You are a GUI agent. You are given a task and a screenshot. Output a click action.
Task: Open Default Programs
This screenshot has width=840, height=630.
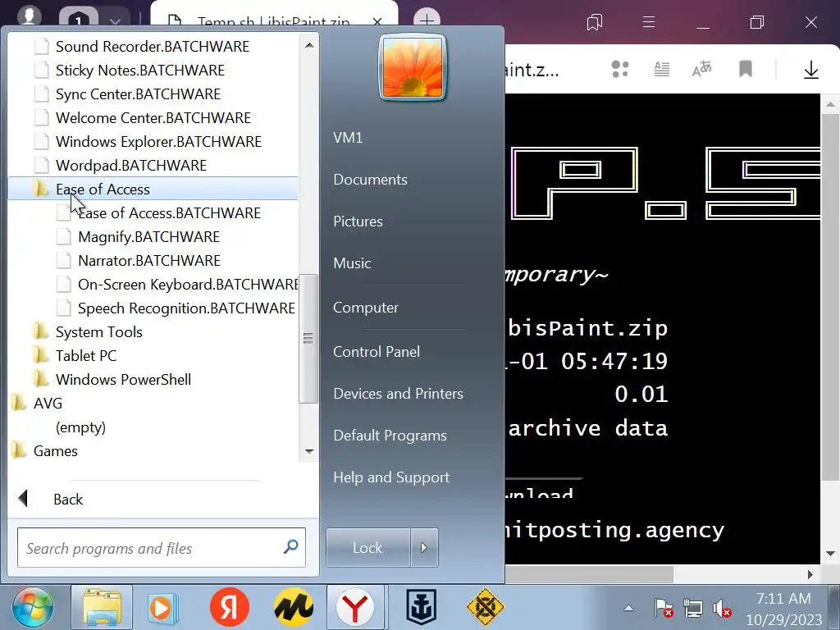390,435
